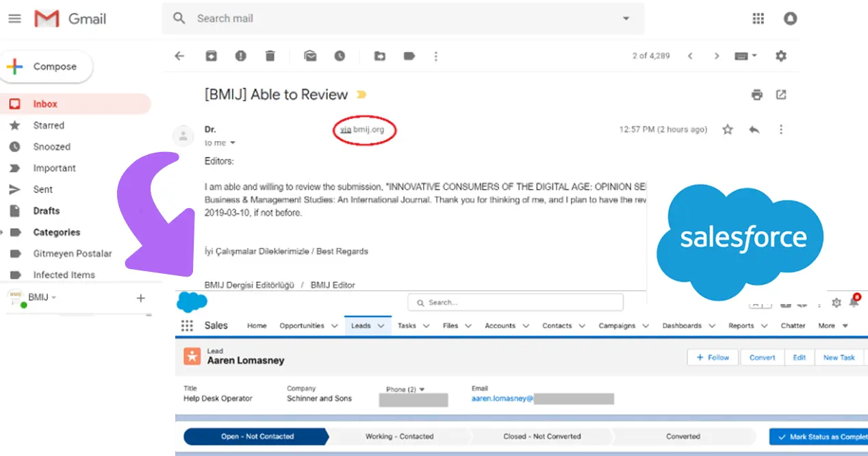Open the Tasks tab dropdown chevron
Viewport: 868px width, 456px height.
click(426, 326)
